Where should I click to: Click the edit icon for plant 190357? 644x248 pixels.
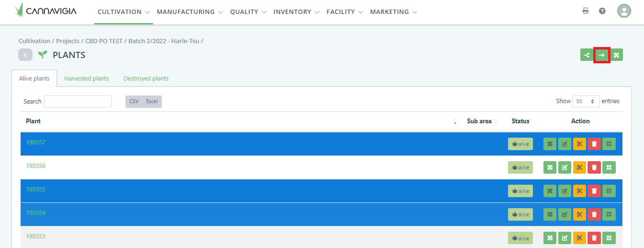(565, 144)
